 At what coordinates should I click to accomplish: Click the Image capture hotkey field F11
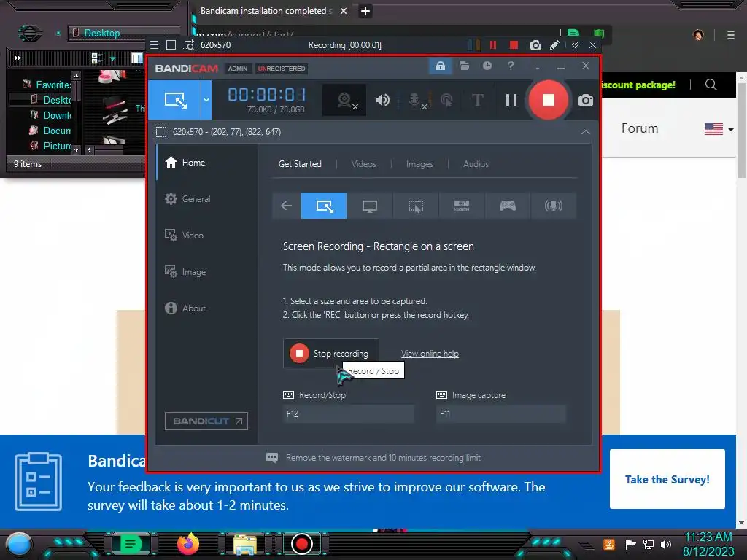(500, 414)
